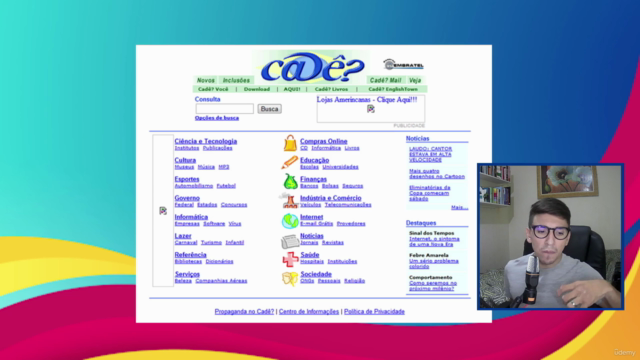Viewport: 640px width, 360px height.
Task: Select Cadê? Livros in green menu bar
Action: [x=331, y=89]
